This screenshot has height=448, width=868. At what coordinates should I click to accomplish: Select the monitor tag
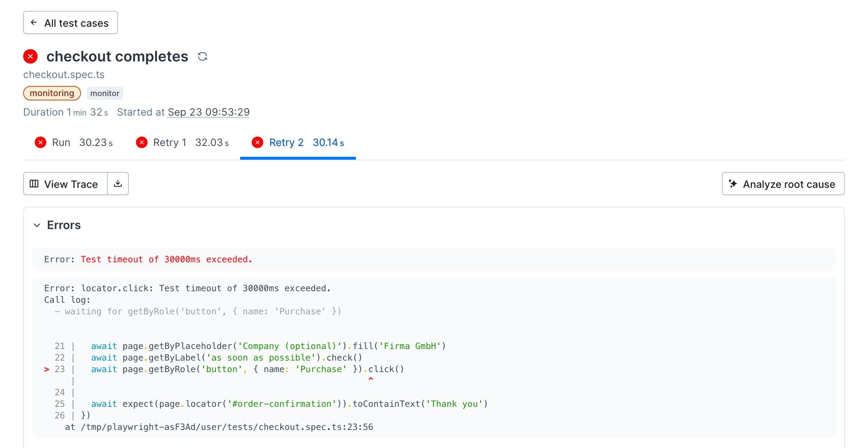(105, 93)
